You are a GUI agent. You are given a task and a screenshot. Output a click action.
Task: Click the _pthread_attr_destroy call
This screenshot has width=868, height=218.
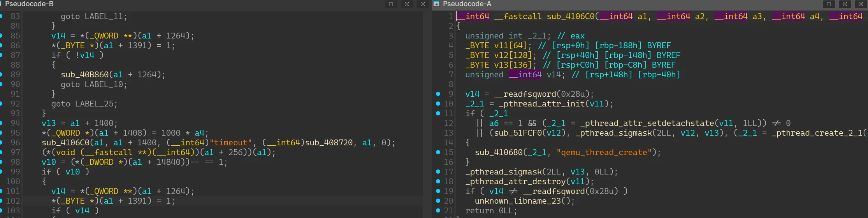(x=518, y=181)
